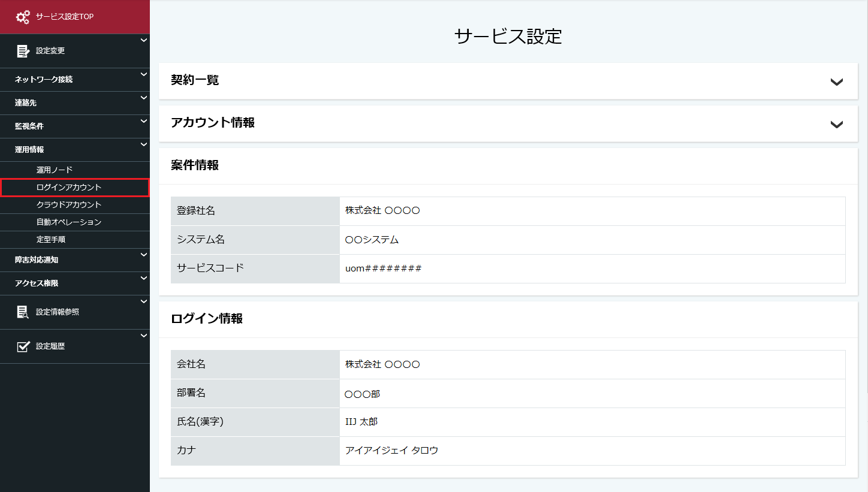Screen dimensions: 868x492
Task: Click the システム名 label cell
Action: pyautogui.click(x=255, y=240)
